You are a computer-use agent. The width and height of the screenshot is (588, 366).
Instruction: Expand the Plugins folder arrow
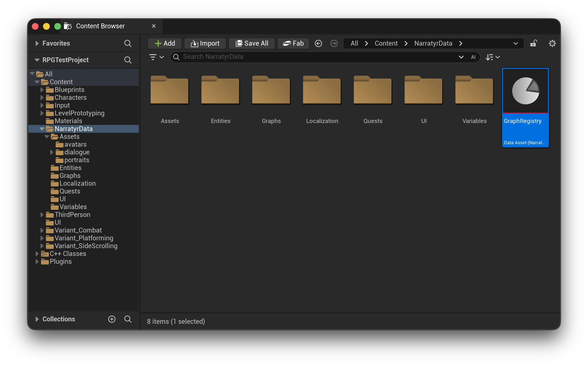click(x=37, y=262)
